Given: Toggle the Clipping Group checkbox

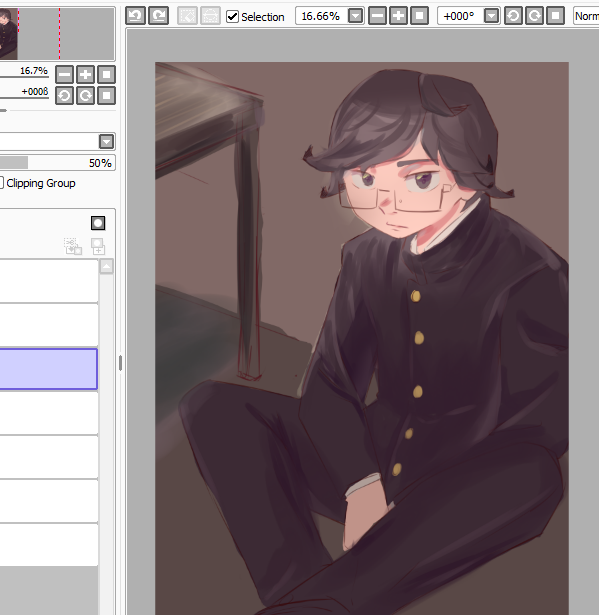Looking at the screenshot, I should [x=2, y=183].
